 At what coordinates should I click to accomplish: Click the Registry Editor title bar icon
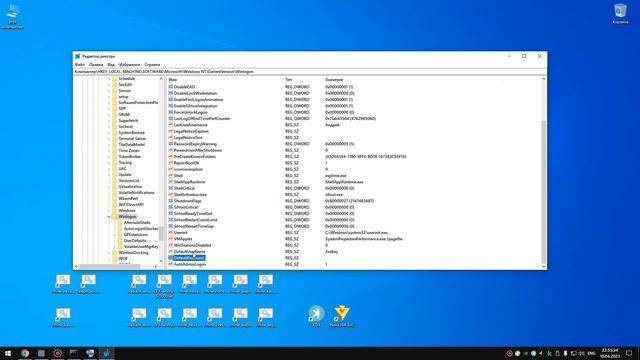[x=78, y=56]
